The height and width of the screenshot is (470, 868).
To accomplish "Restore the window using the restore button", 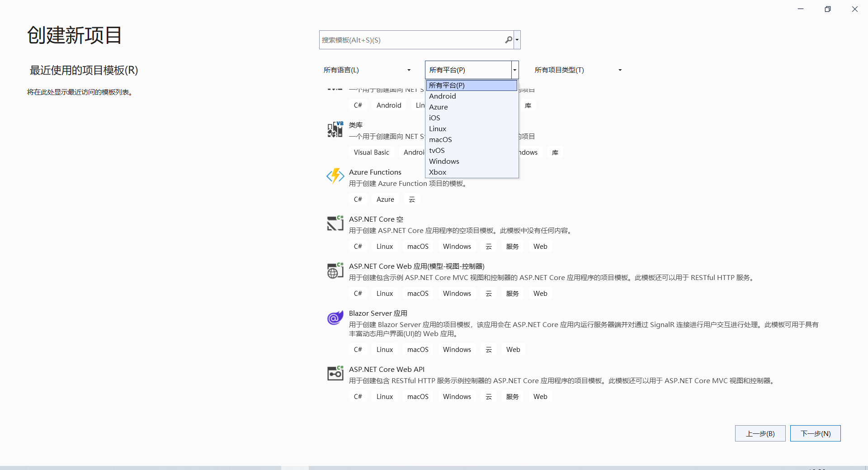I will pyautogui.click(x=827, y=9).
